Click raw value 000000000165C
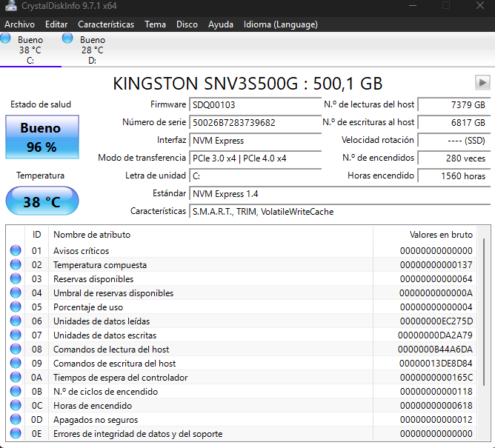This screenshot has height=448, width=495. pos(436,378)
